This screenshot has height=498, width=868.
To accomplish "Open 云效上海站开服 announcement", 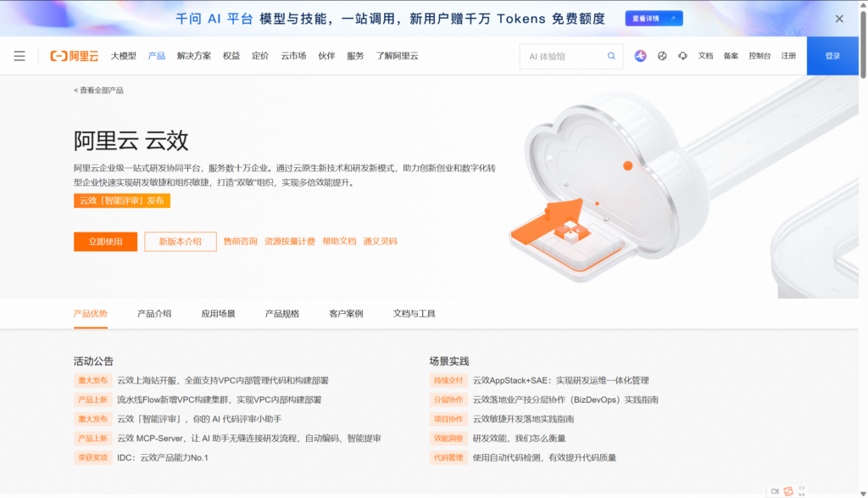I will tap(223, 381).
